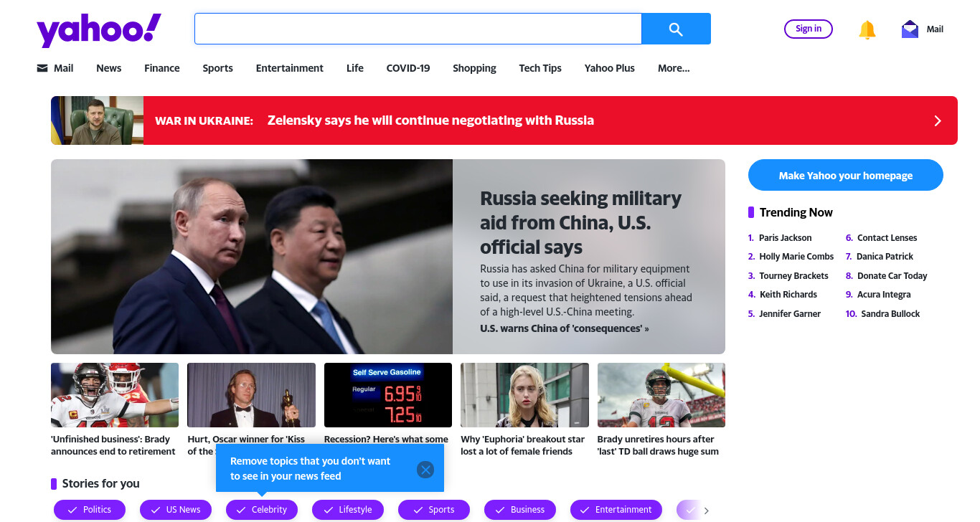Click the Putin and Xi lead photo
This screenshot has width=980, height=522.
(x=252, y=257)
